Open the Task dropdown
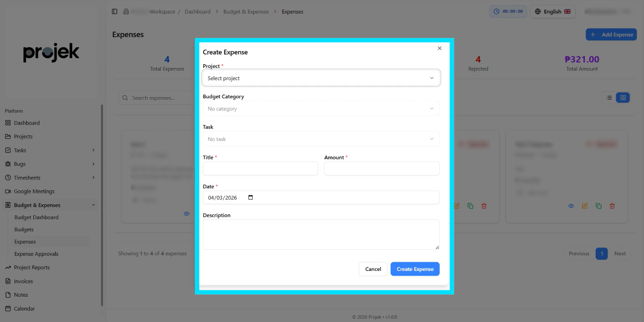Image resolution: width=644 pixels, height=322 pixels. pyautogui.click(x=321, y=139)
